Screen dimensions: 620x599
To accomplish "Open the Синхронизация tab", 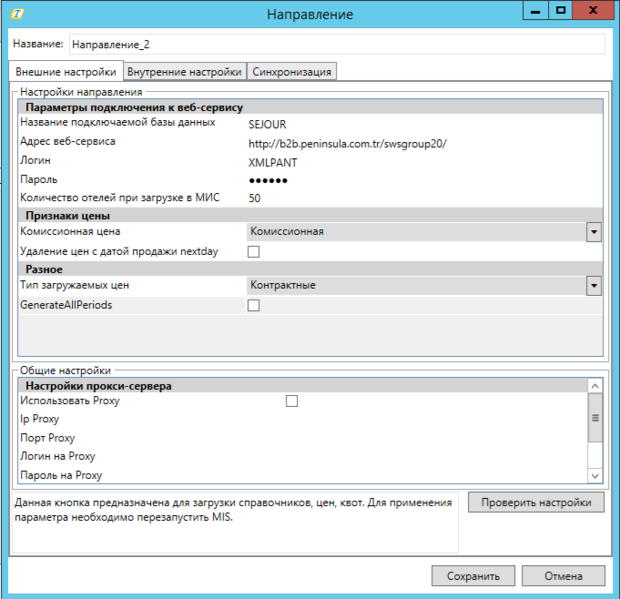I will 291,72.
